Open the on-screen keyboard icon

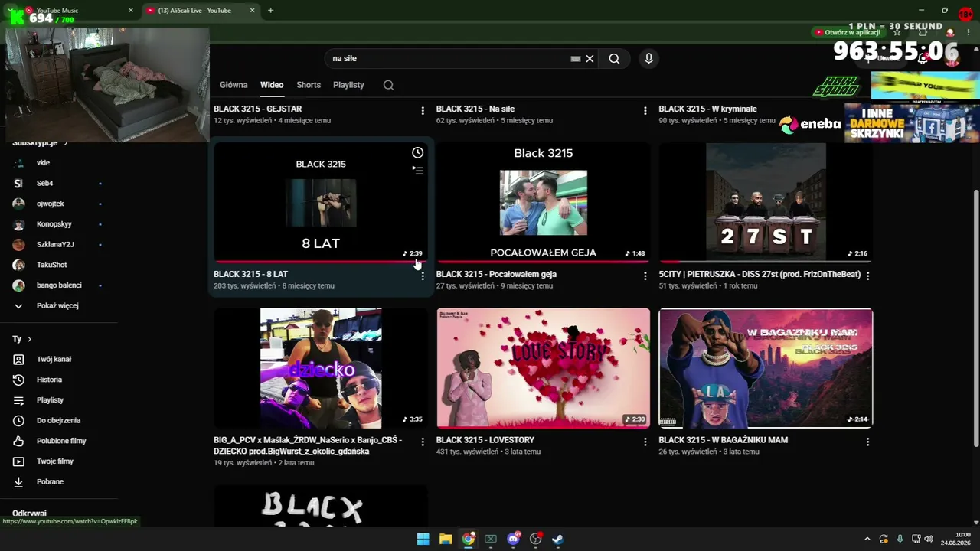[576, 59]
